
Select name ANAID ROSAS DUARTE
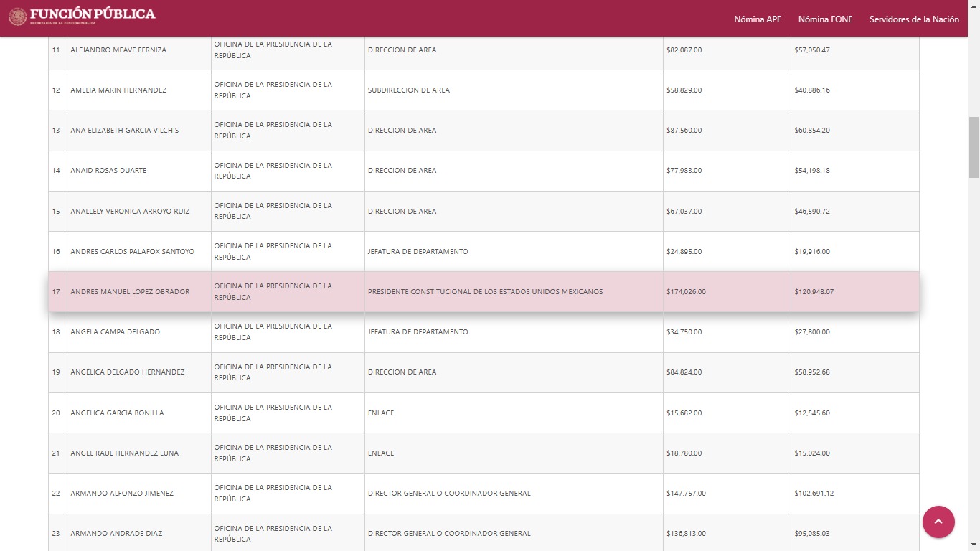point(108,171)
